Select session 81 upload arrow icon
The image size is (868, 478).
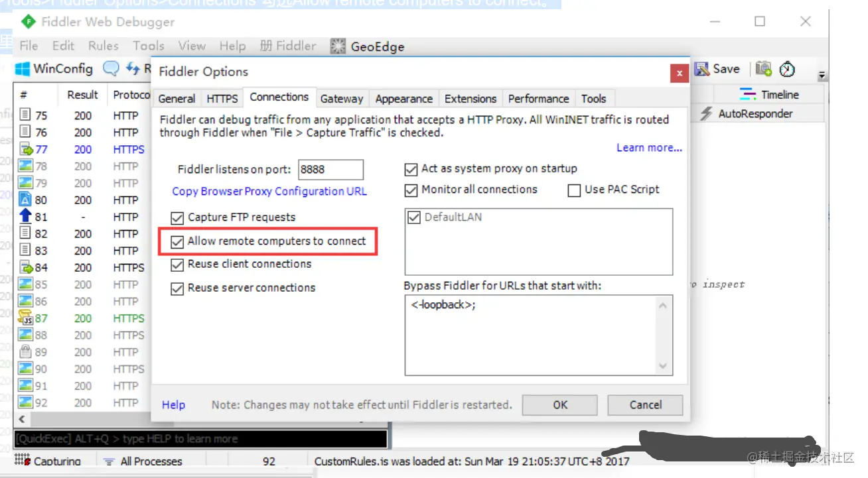(25, 217)
